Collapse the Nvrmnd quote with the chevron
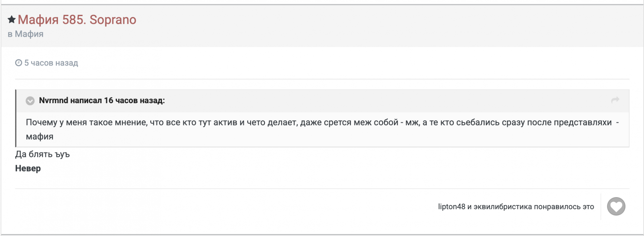644x236 pixels. coord(30,101)
